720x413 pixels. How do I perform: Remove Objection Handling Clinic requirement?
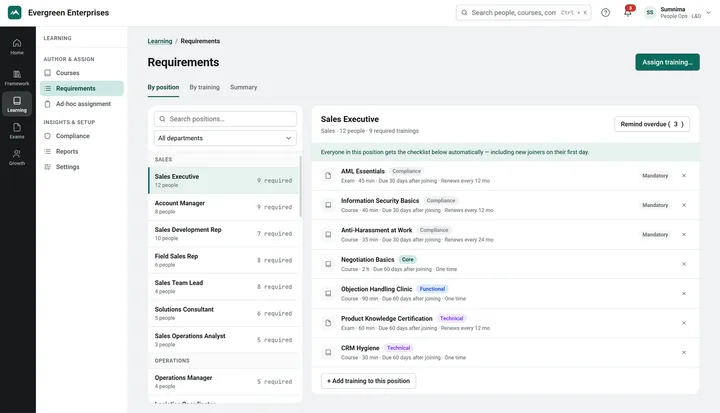(684, 294)
